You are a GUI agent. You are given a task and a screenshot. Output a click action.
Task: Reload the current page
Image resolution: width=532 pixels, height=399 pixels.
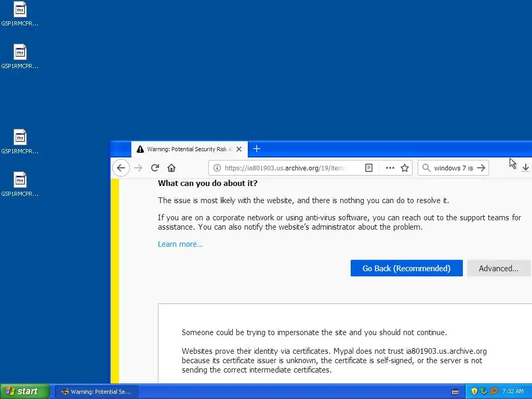(x=155, y=168)
